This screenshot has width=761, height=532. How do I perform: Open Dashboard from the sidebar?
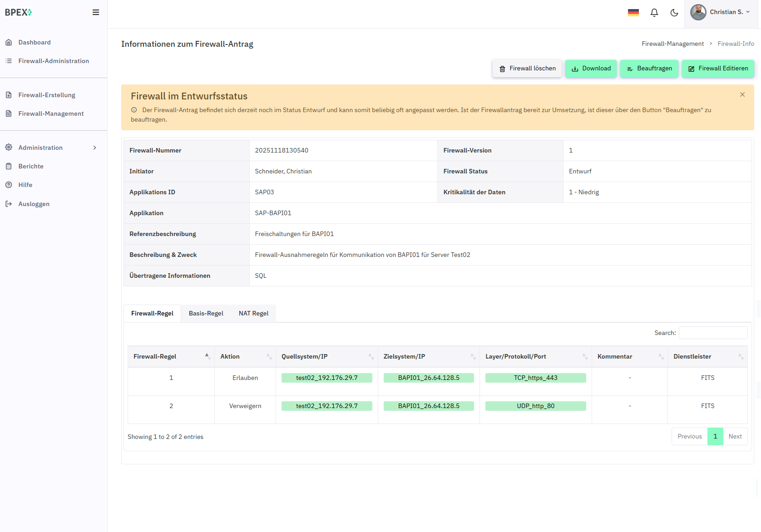point(35,42)
